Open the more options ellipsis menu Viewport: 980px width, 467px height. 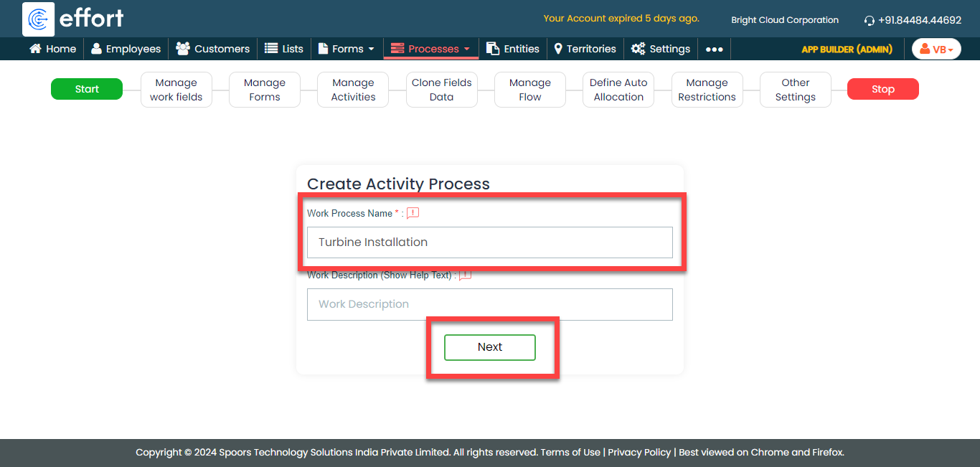point(714,49)
